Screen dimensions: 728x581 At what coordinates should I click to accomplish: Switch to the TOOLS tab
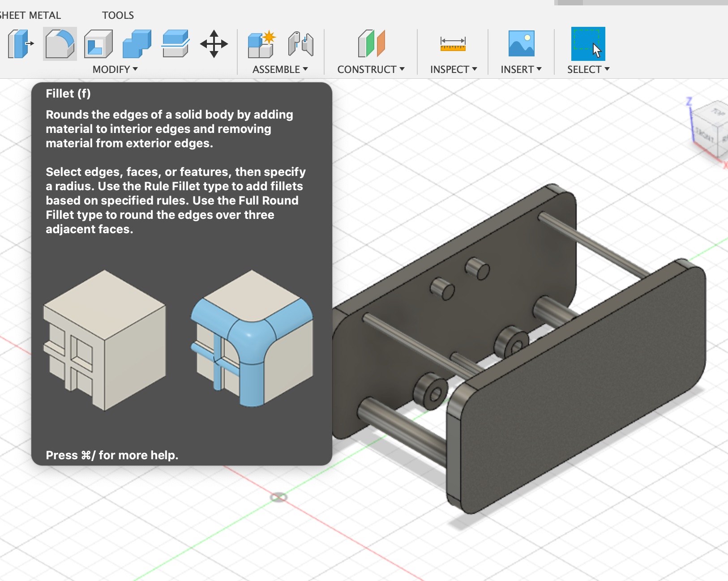[118, 15]
